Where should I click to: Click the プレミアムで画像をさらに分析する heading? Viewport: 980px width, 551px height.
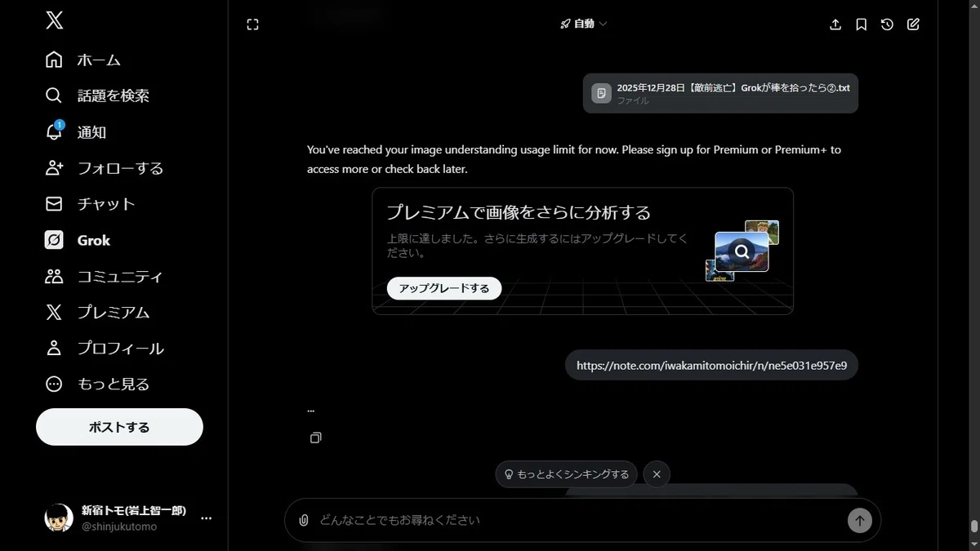[x=519, y=212]
